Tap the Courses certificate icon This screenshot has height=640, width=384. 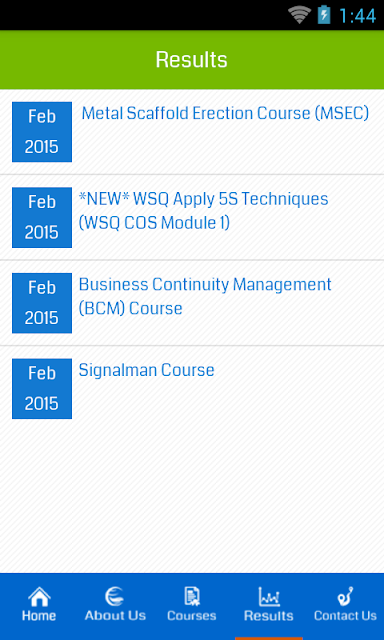pos(192,597)
